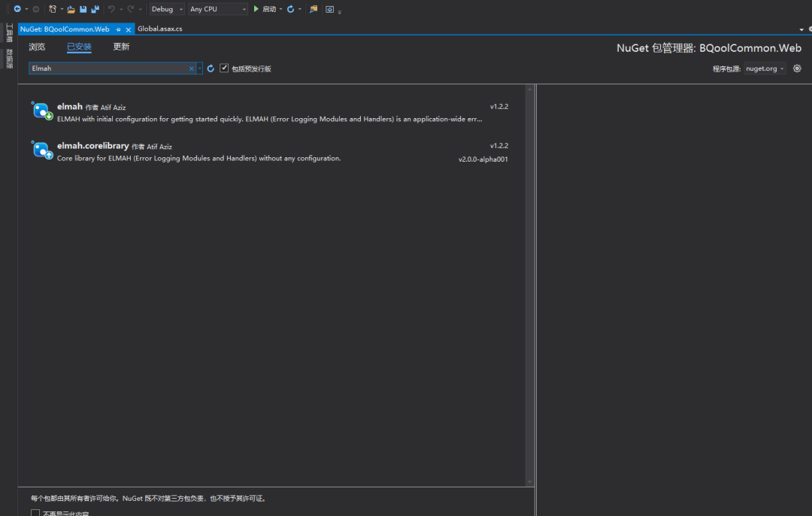
Task: Click the Navigate Forward arrow icon
Action: [36, 9]
